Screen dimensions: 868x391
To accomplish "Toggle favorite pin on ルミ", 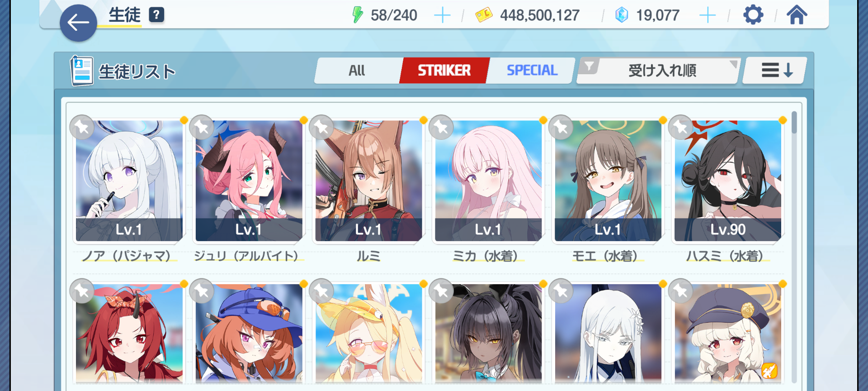I will tap(321, 127).
